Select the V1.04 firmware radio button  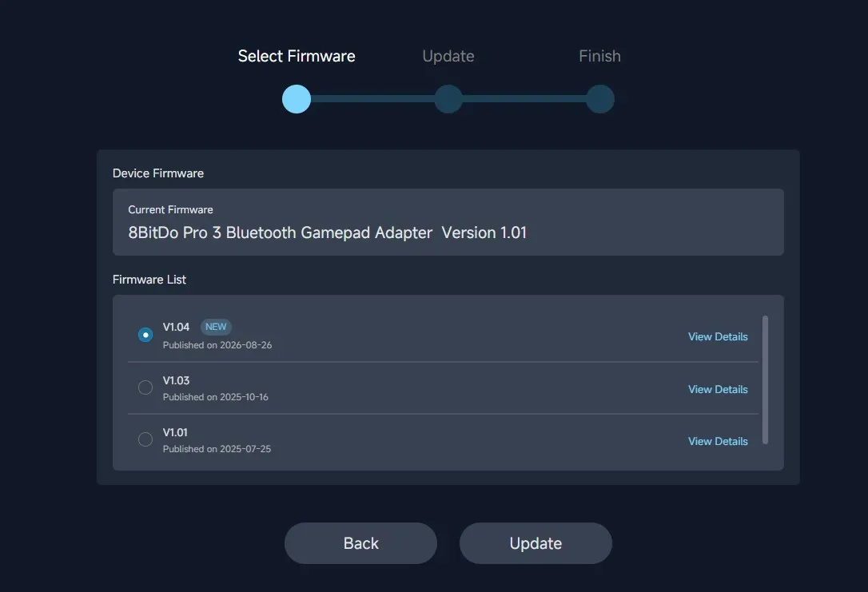145,335
